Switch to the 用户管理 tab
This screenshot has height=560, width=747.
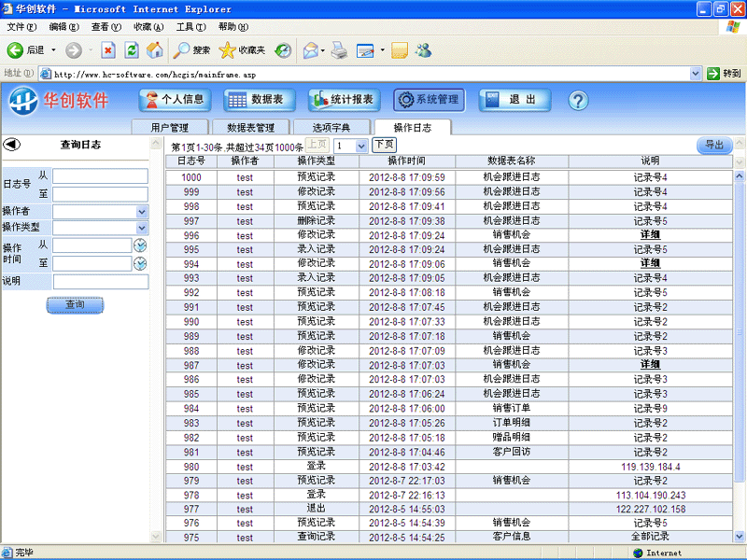click(170, 128)
